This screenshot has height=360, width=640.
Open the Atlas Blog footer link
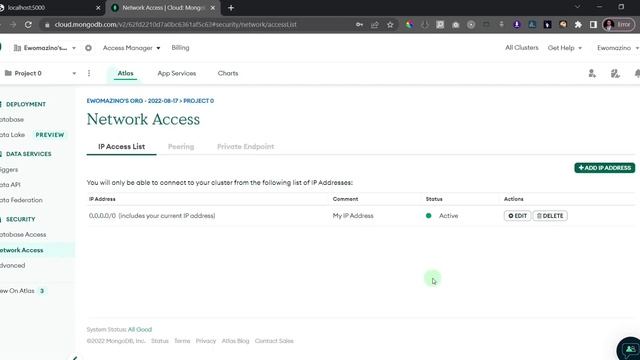pos(235,341)
